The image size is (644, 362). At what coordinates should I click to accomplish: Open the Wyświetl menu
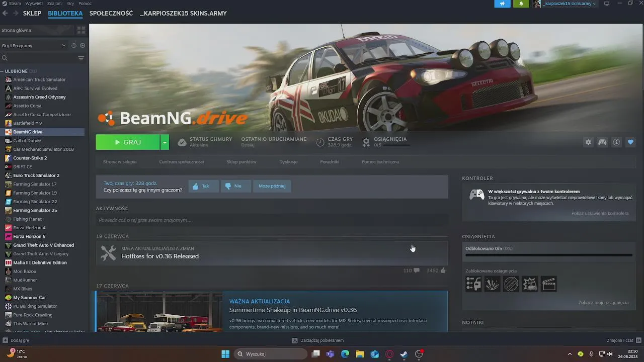[x=34, y=4]
